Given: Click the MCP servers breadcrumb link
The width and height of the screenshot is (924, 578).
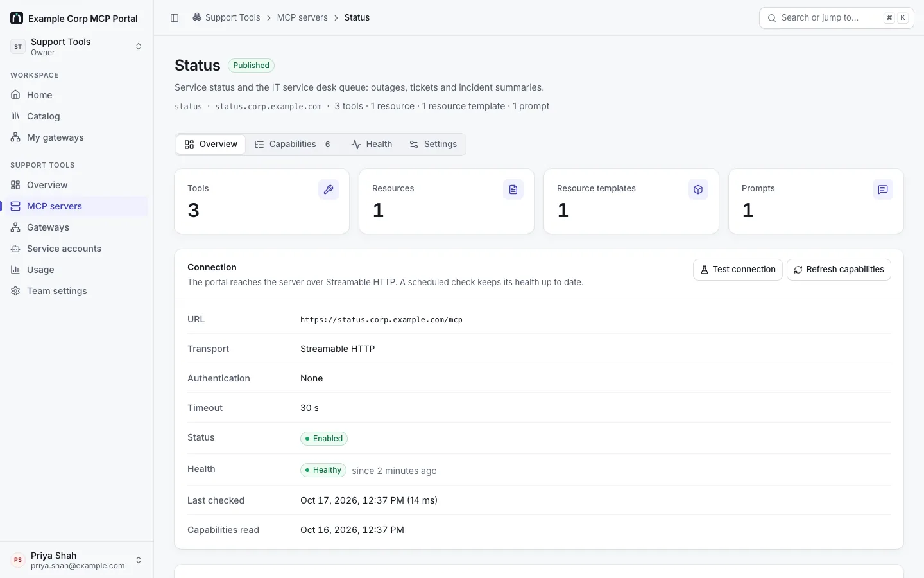Looking at the screenshot, I should (302, 17).
